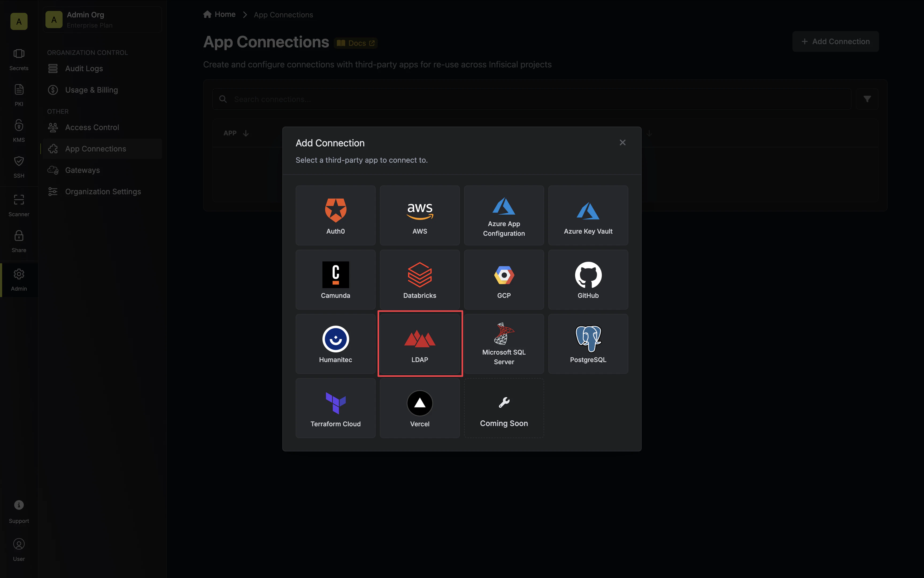Select Microsoft SQL Server card

click(x=504, y=344)
